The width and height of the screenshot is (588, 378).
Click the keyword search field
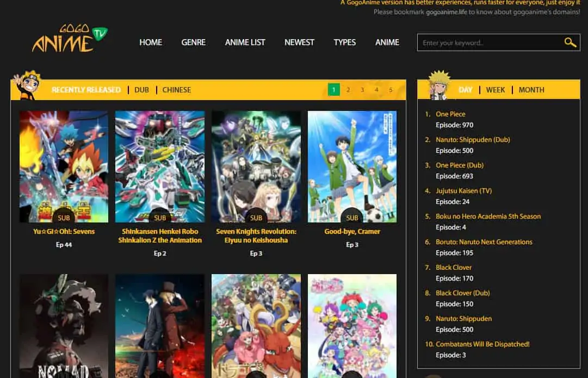tap(498, 42)
